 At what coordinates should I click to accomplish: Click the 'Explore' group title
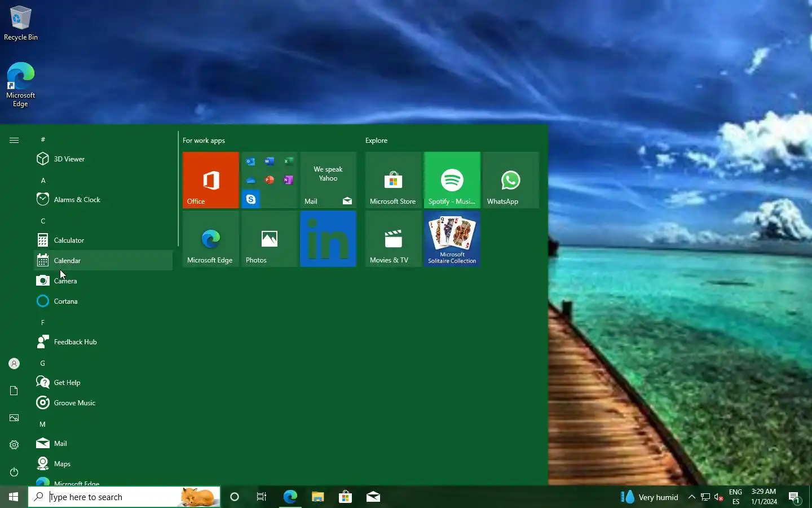(x=376, y=141)
